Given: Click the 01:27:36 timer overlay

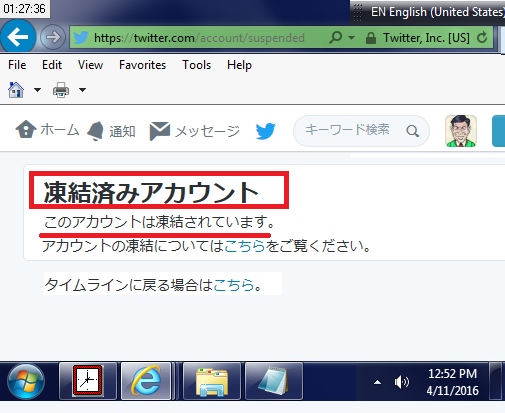Looking at the screenshot, I should [x=25, y=8].
